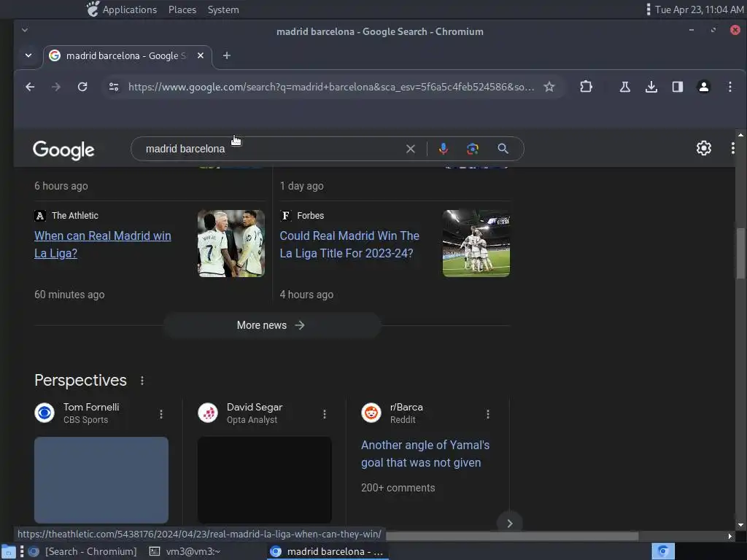The width and height of the screenshot is (747, 560).
Task: Click '60 minutes ago' timestamp
Action: (69, 295)
